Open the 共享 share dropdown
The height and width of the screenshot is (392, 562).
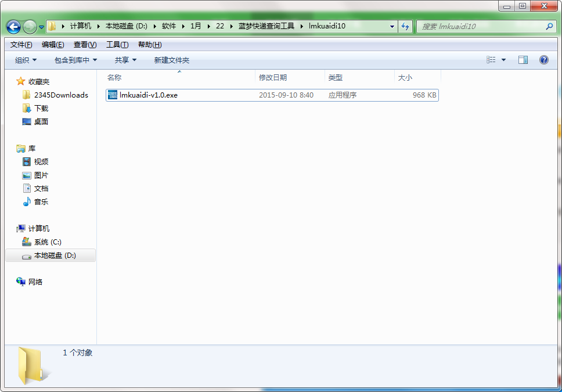125,60
